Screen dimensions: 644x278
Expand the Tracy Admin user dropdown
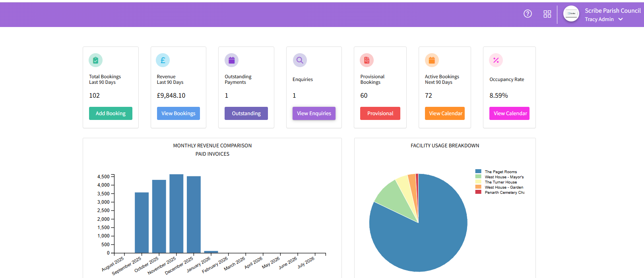[621, 19]
